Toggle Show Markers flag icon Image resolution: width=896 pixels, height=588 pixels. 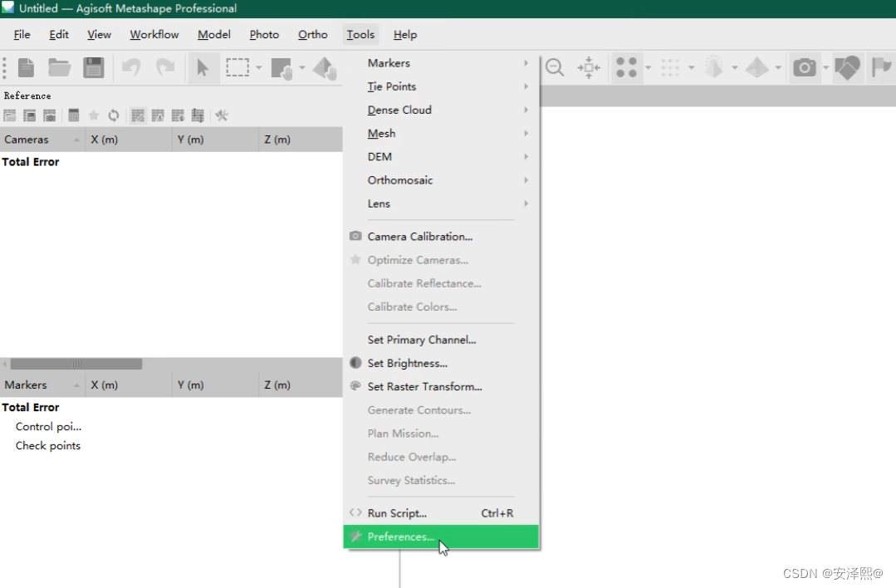pos(882,67)
